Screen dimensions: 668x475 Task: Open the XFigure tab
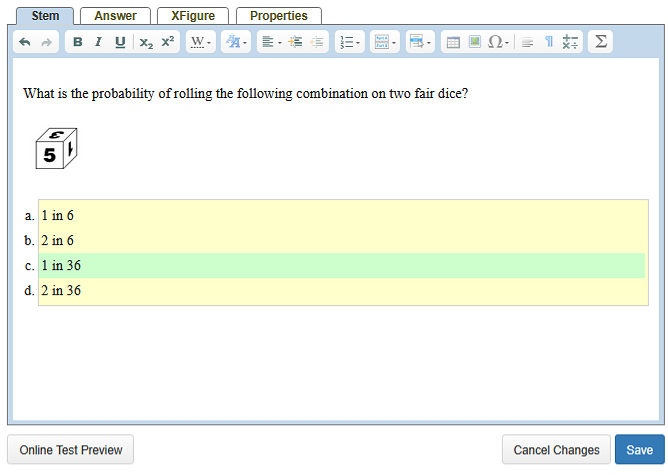(x=193, y=16)
